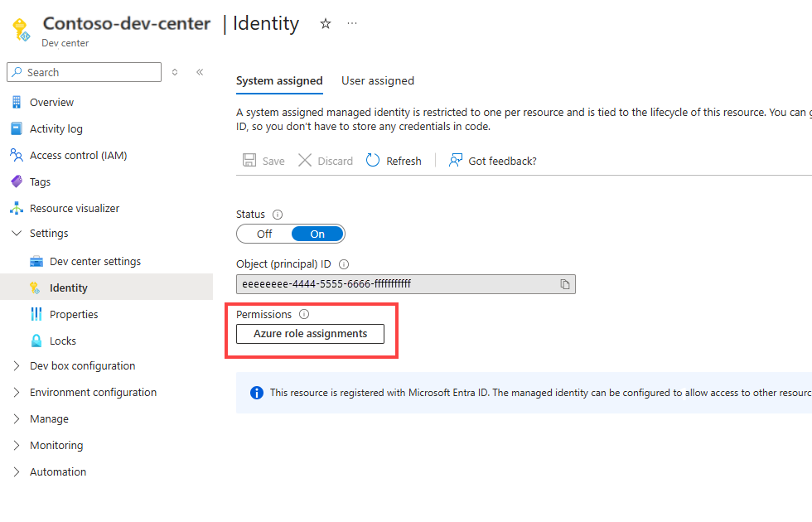Click Refresh label in toolbar
Image resolution: width=812 pixels, height=522 pixels.
point(404,161)
